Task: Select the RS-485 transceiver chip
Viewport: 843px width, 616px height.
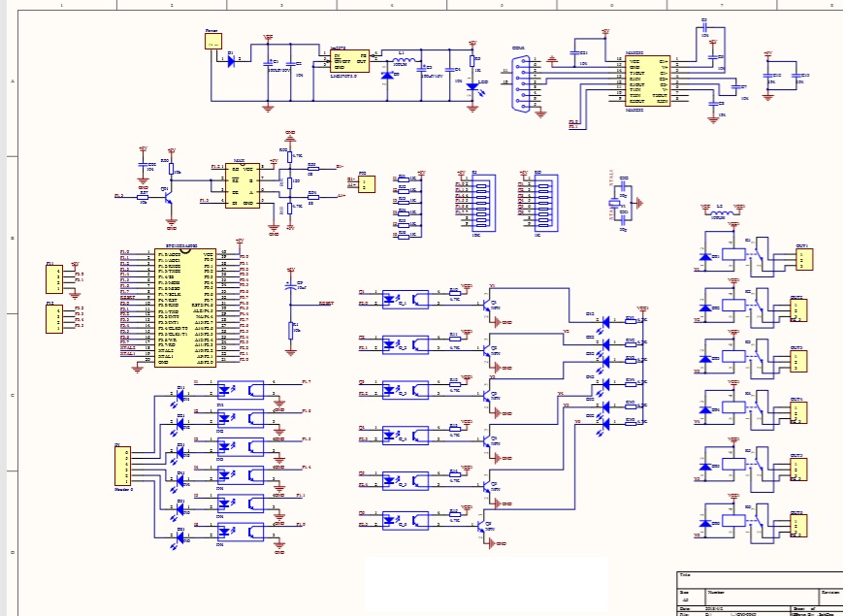Action: [x=242, y=185]
